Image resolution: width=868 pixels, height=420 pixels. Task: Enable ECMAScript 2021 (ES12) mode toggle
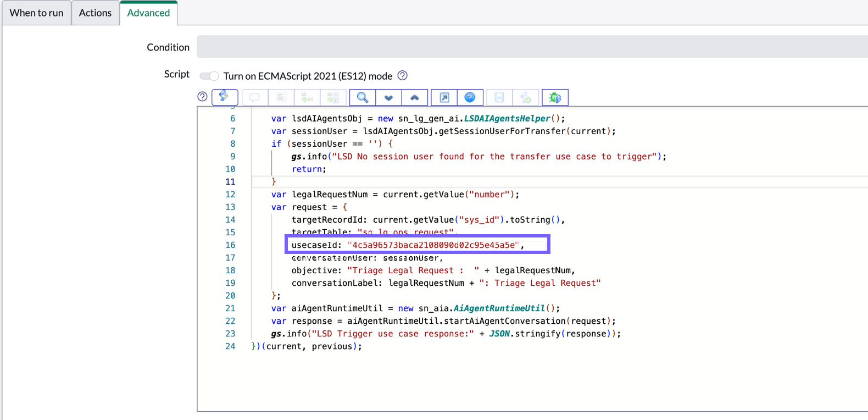pos(209,76)
